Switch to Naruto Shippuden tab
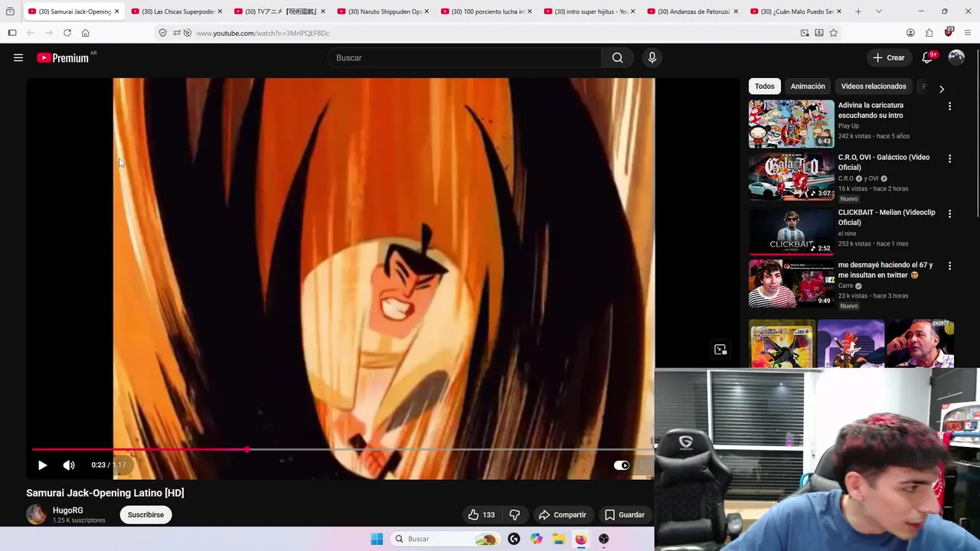 (383, 11)
